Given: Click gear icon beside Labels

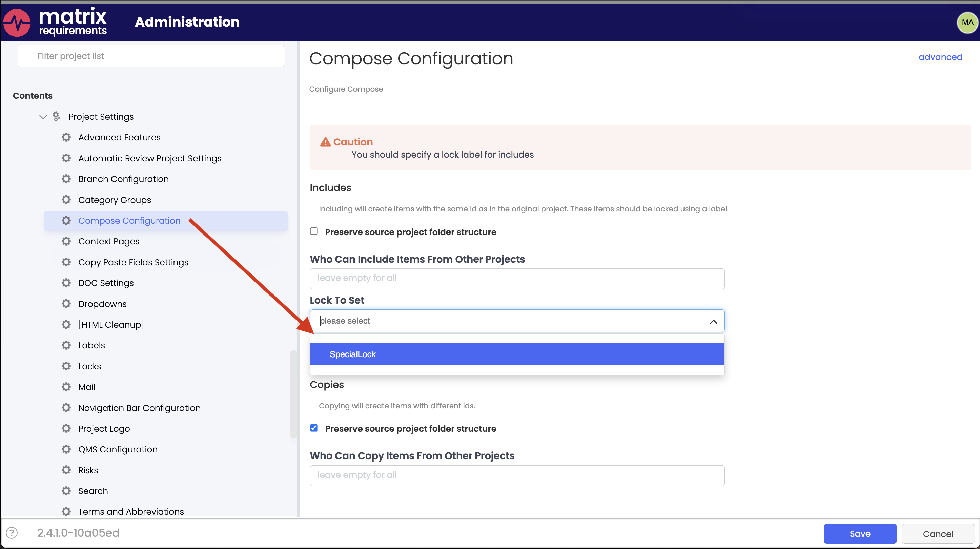Looking at the screenshot, I should click(66, 345).
